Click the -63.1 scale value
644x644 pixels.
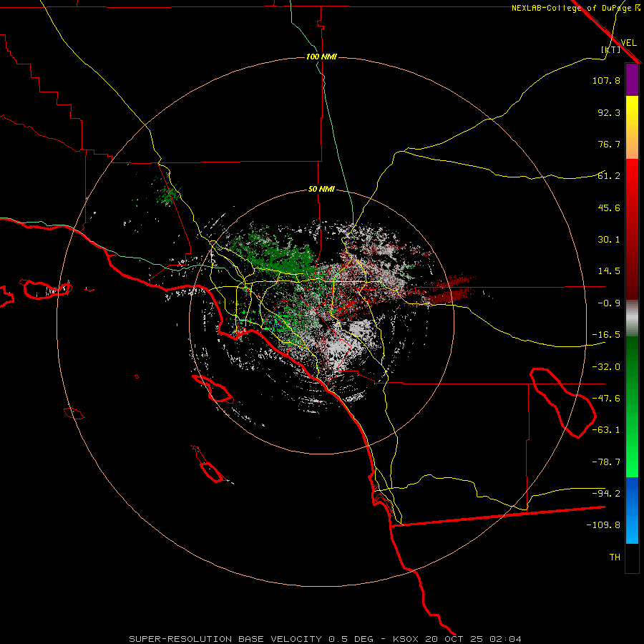pyautogui.click(x=606, y=430)
